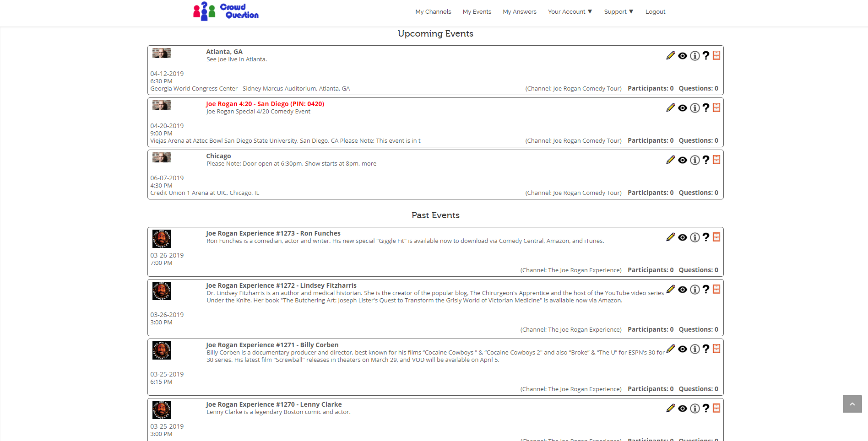Open questions for the Atlanta, GA event
This screenshot has width=868, height=441.
[x=706, y=55]
